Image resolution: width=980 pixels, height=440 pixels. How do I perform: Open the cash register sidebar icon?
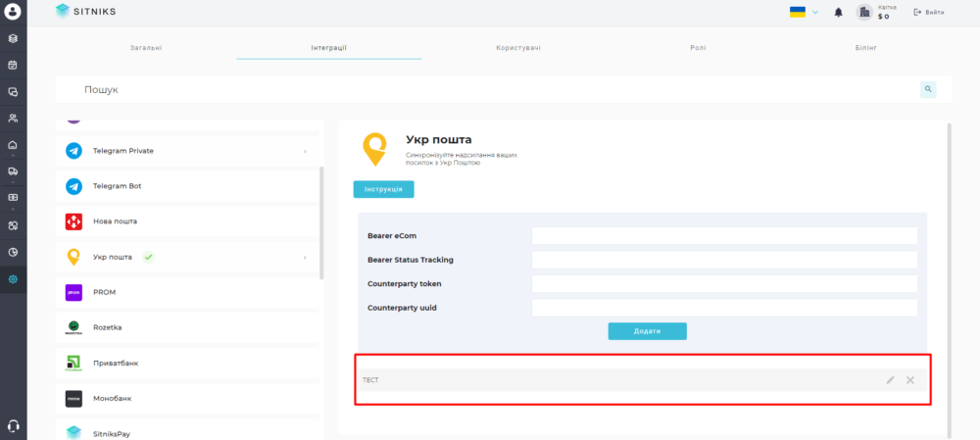[x=13, y=198]
